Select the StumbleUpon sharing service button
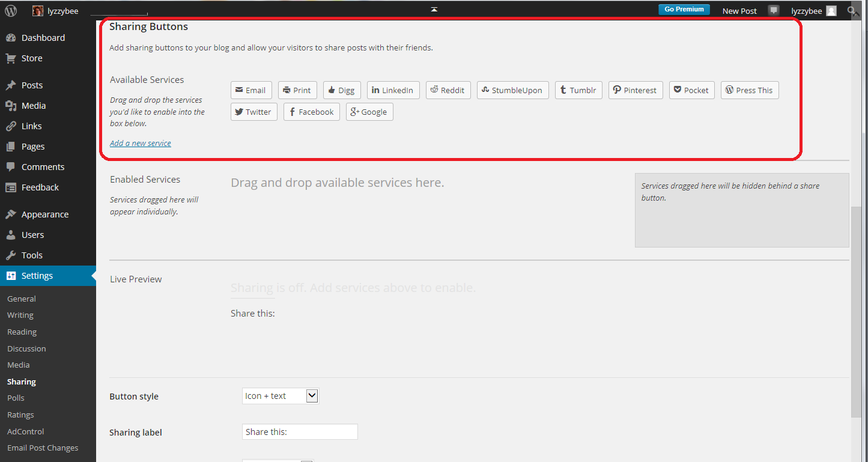The height and width of the screenshot is (462, 868). pyautogui.click(x=512, y=90)
